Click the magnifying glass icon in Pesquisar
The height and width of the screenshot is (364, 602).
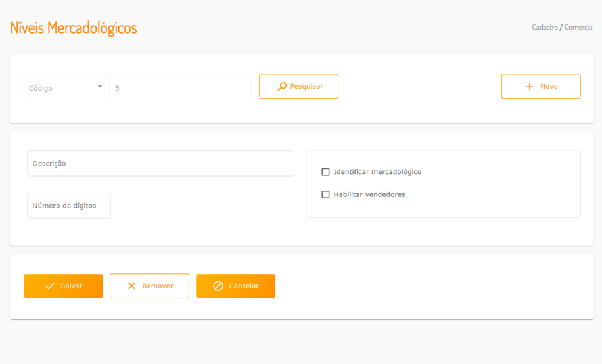pyautogui.click(x=282, y=86)
